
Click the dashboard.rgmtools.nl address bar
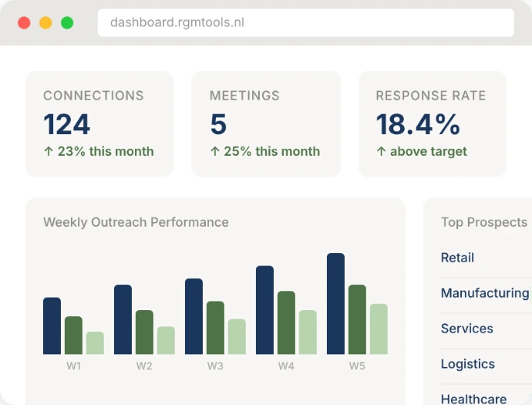[305, 22]
